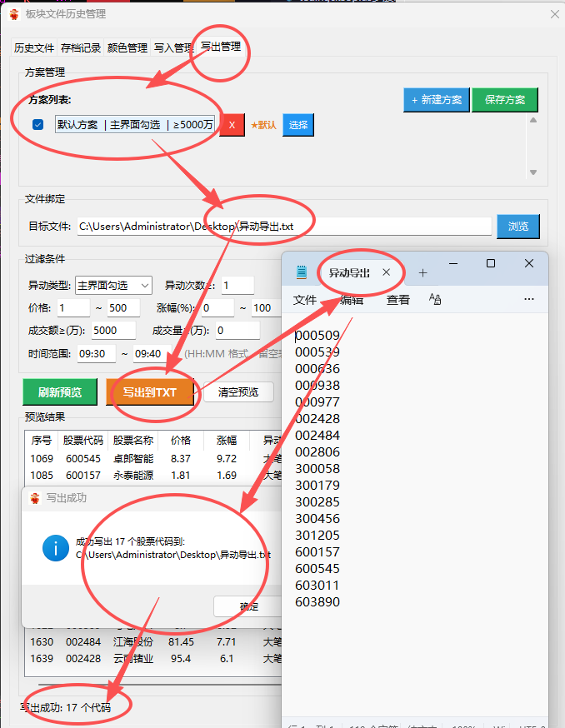Viewport: 565px width, 728px height.
Task: Click the minimum 价格 field showing 1
Action: tap(73, 308)
